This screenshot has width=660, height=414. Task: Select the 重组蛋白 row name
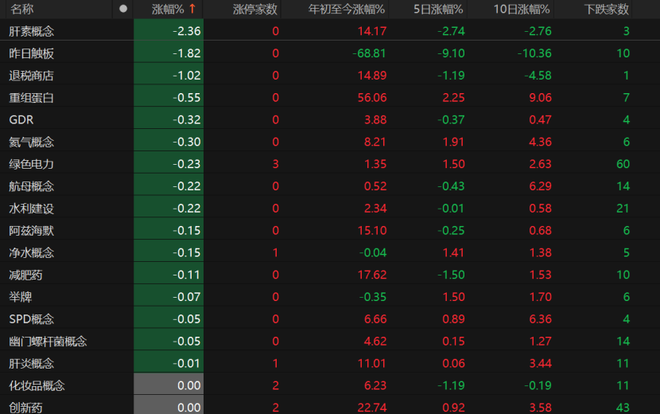point(32,97)
